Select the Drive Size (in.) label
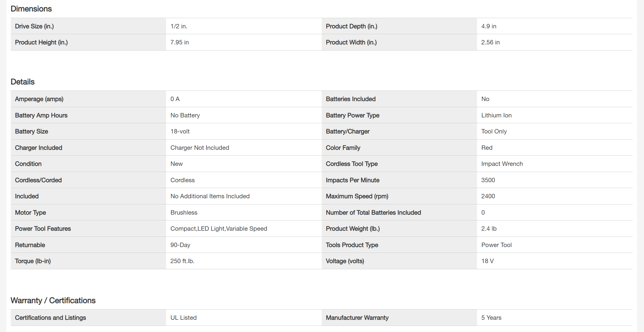This screenshot has height=332, width=644. click(x=34, y=26)
